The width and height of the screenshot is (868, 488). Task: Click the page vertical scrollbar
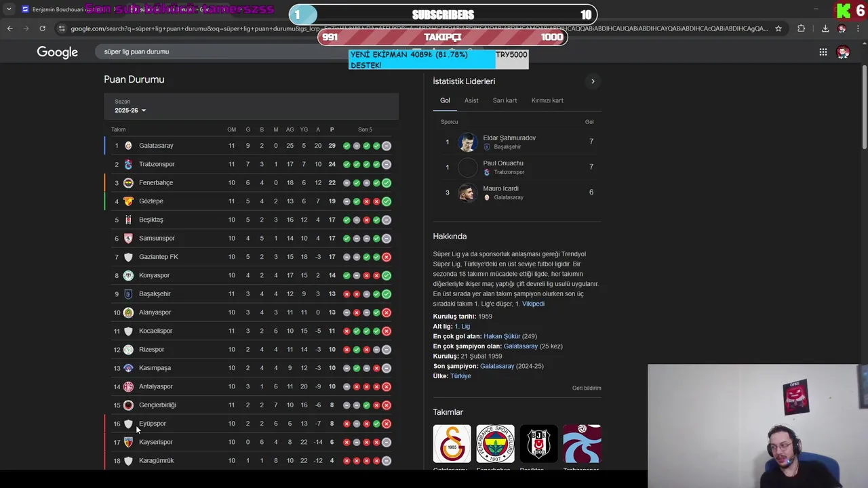(x=864, y=106)
